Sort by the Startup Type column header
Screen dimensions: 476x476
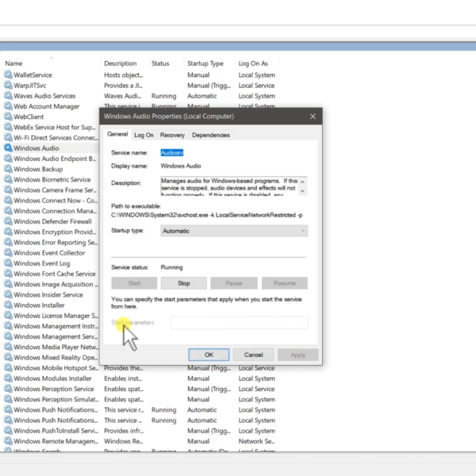pyautogui.click(x=205, y=63)
